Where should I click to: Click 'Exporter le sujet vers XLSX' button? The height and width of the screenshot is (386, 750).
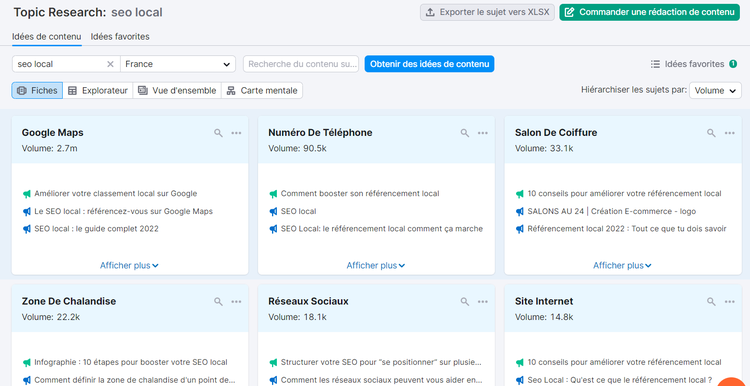[487, 12]
